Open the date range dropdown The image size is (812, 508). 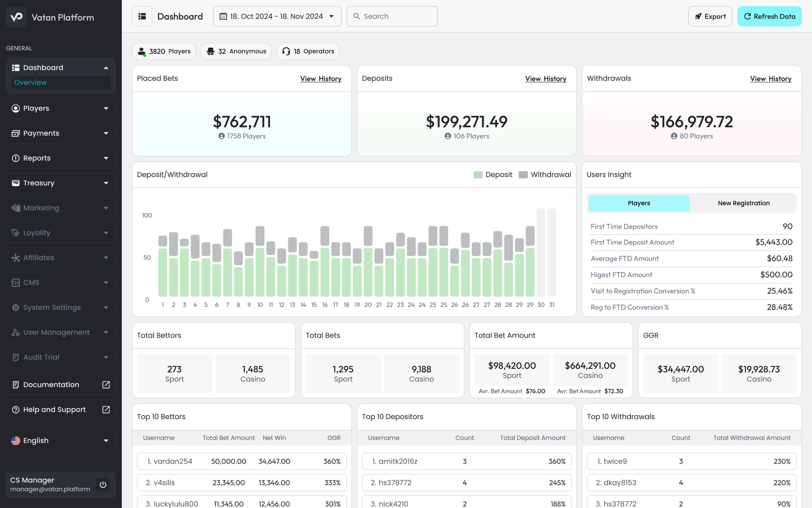(x=277, y=16)
